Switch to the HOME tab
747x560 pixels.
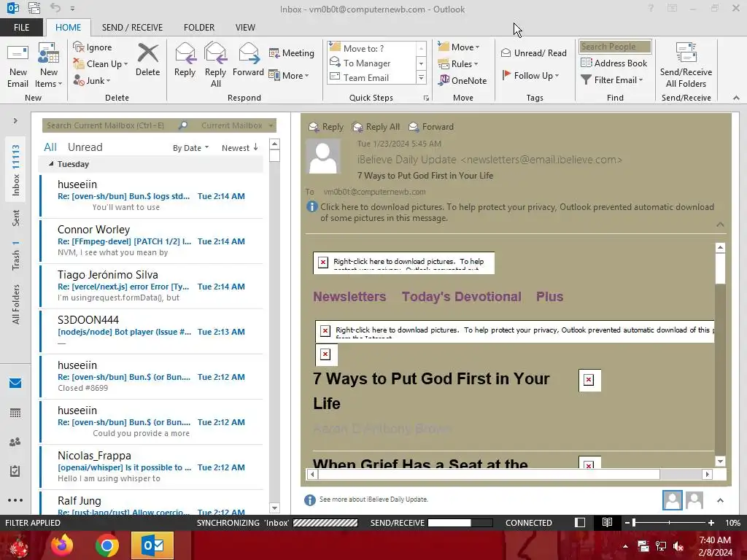(68, 27)
